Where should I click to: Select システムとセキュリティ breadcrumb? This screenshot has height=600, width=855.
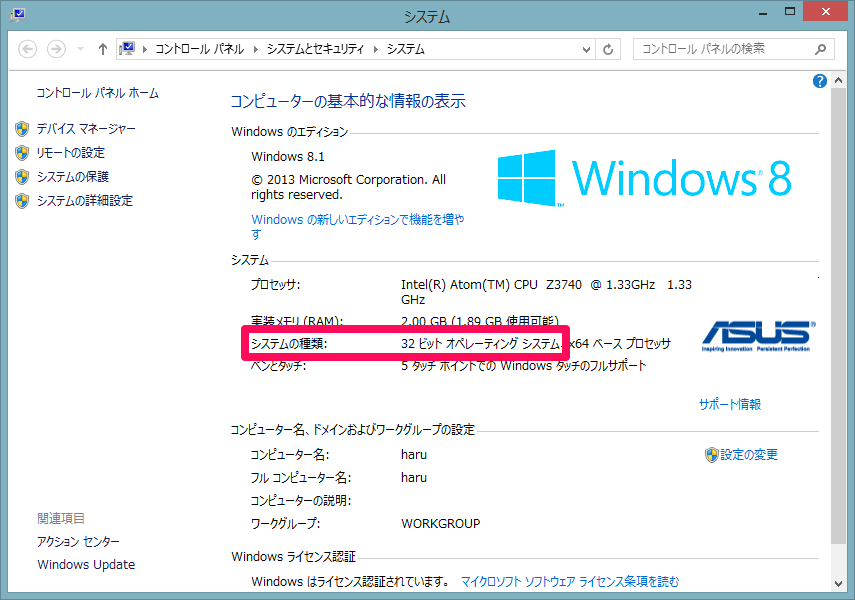315,49
